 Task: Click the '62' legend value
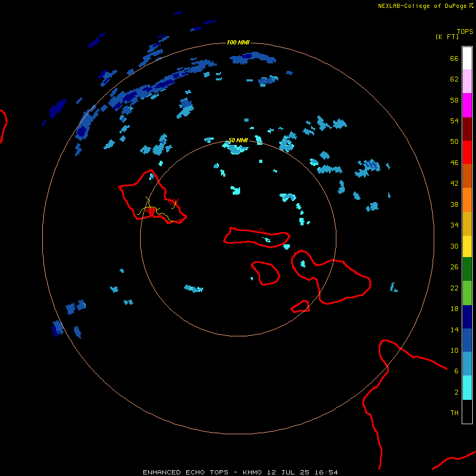click(x=454, y=79)
